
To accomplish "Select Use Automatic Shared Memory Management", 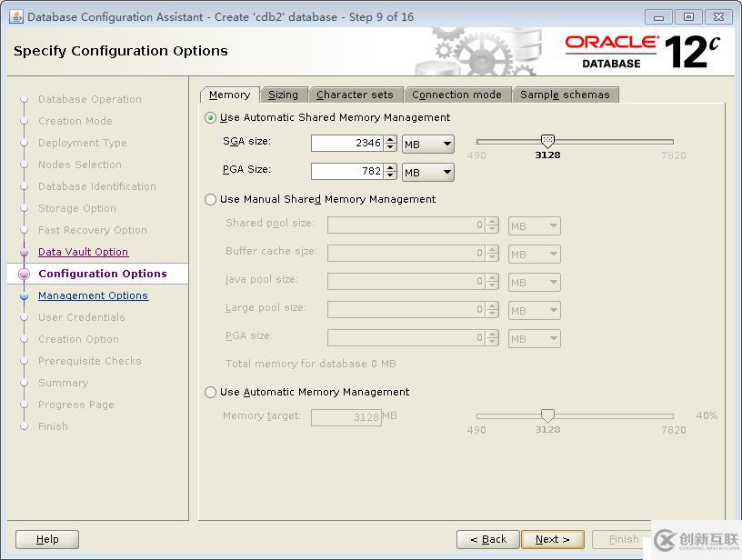I will click(x=211, y=117).
